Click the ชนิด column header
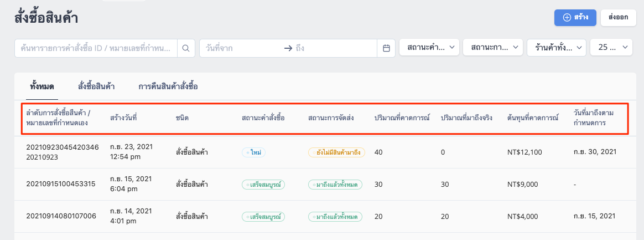This screenshot has width=644, height=240. click(182, 118)
